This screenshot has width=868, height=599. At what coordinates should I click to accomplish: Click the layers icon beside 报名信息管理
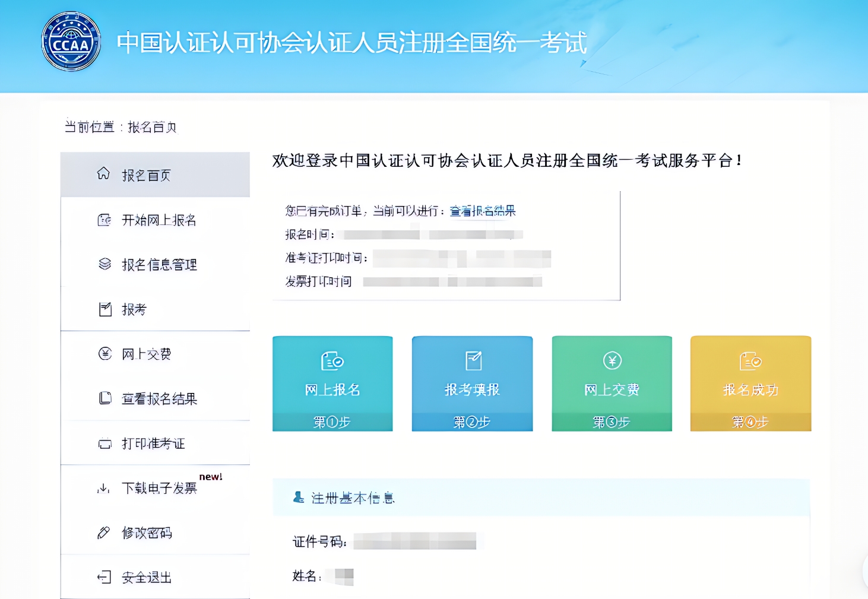(x=104, y=264)
